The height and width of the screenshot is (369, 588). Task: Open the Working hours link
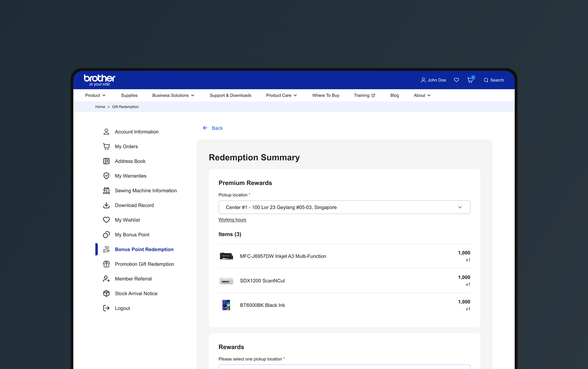232,220
